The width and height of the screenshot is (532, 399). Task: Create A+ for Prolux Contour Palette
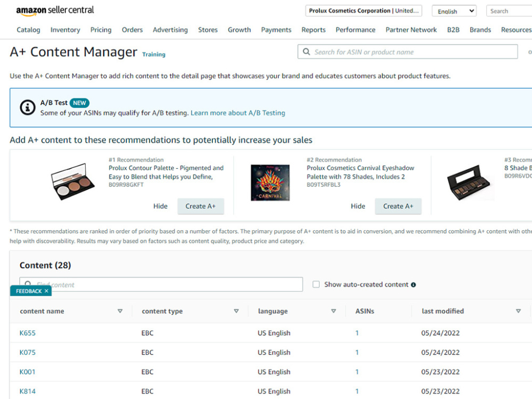coord(201,206)
